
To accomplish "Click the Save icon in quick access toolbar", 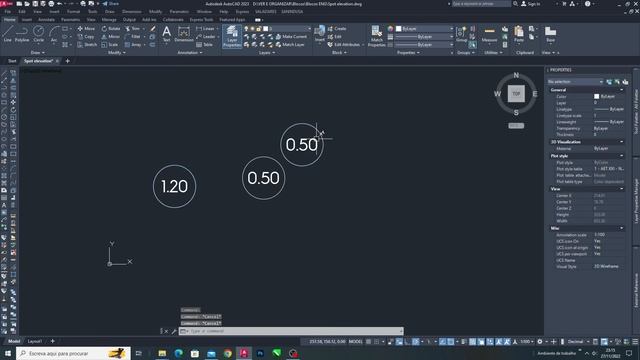I will 35,4.
